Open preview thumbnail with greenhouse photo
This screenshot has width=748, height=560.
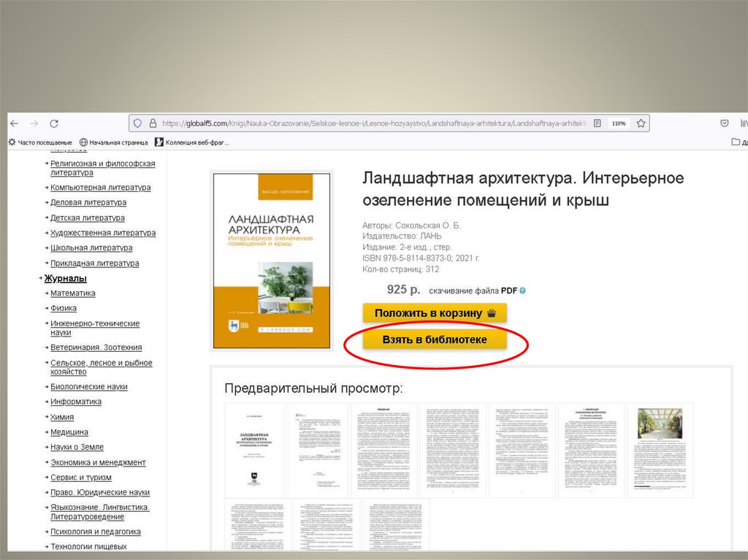click(660, 450)
